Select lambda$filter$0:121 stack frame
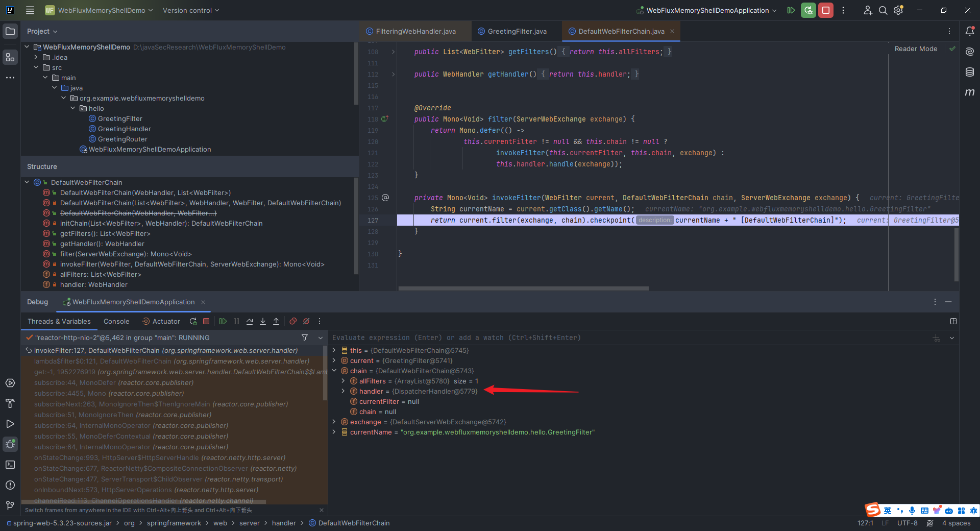 point(174,361)
